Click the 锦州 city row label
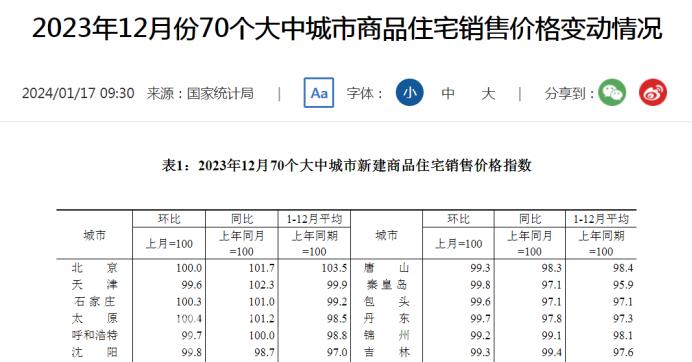 click(387, 335)
